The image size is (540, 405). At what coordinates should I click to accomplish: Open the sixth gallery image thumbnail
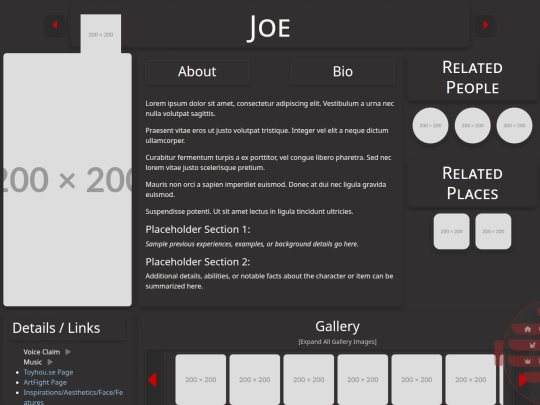point(471,380)
